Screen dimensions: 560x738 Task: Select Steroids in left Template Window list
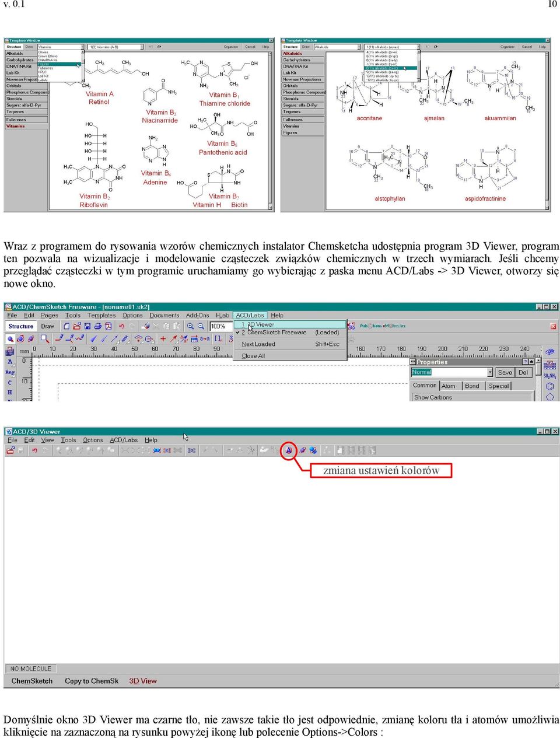[26, 99]
